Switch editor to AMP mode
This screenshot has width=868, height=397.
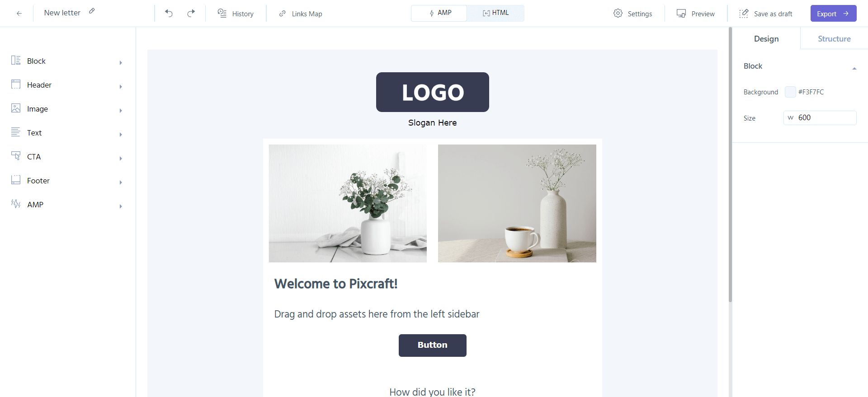coord(439,13)
